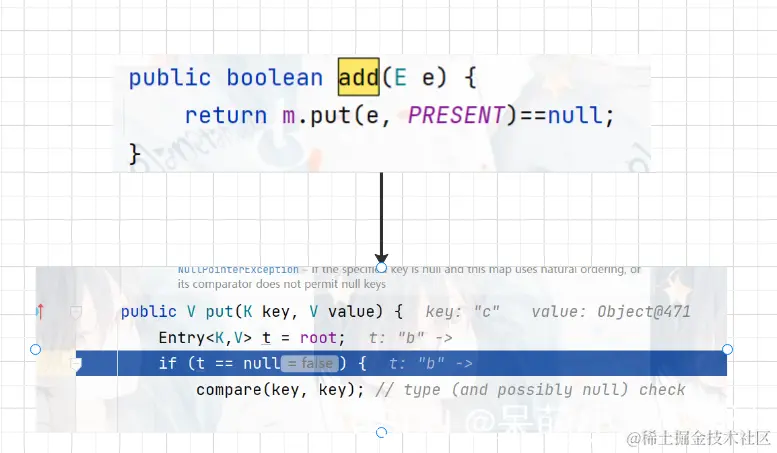777x453 pixels.
Task: Select the top-center selection handle
Action: point(381,268)
